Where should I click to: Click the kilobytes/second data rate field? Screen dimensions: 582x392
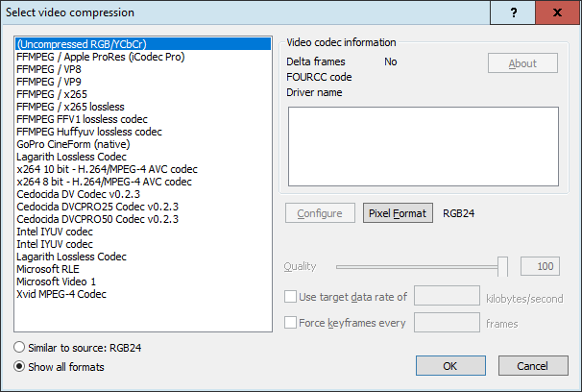click(447, 296)
